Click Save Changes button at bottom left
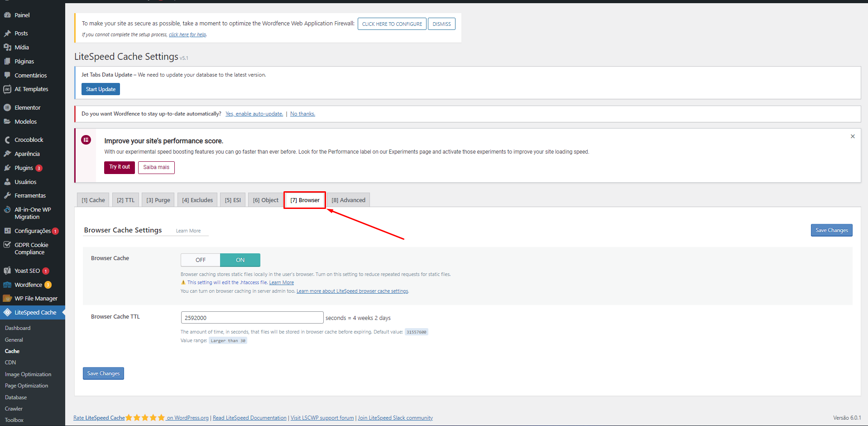The width and height of the screenshot is (868, 426). pos(103,373)
